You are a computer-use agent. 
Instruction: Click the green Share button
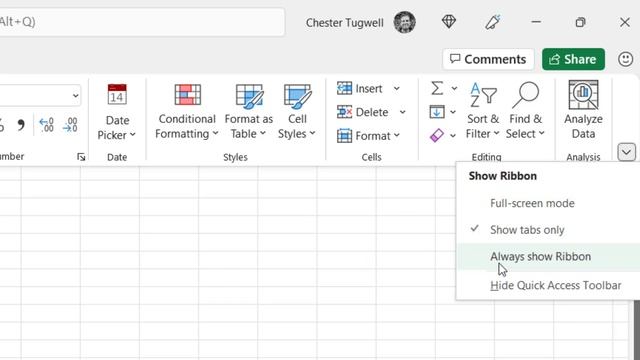[x=573, y=60]
